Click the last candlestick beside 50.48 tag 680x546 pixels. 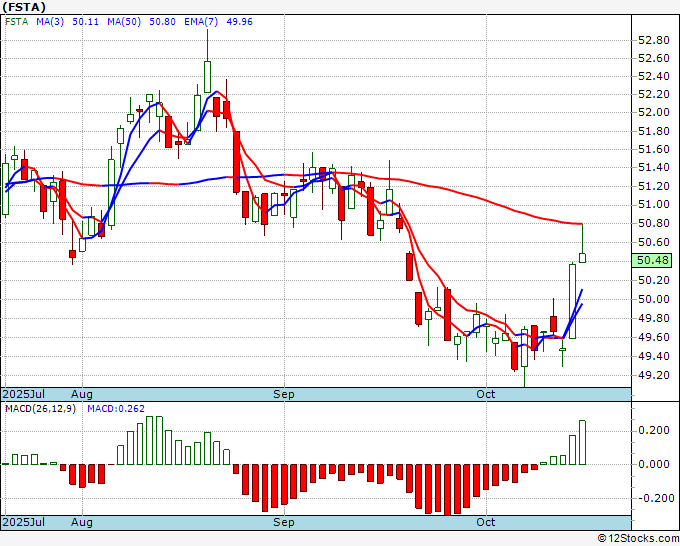[x=582, y=258]
